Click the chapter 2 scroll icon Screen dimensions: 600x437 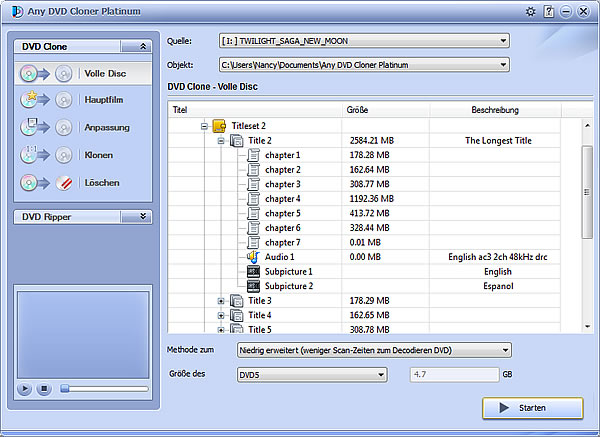coord(253,170)
